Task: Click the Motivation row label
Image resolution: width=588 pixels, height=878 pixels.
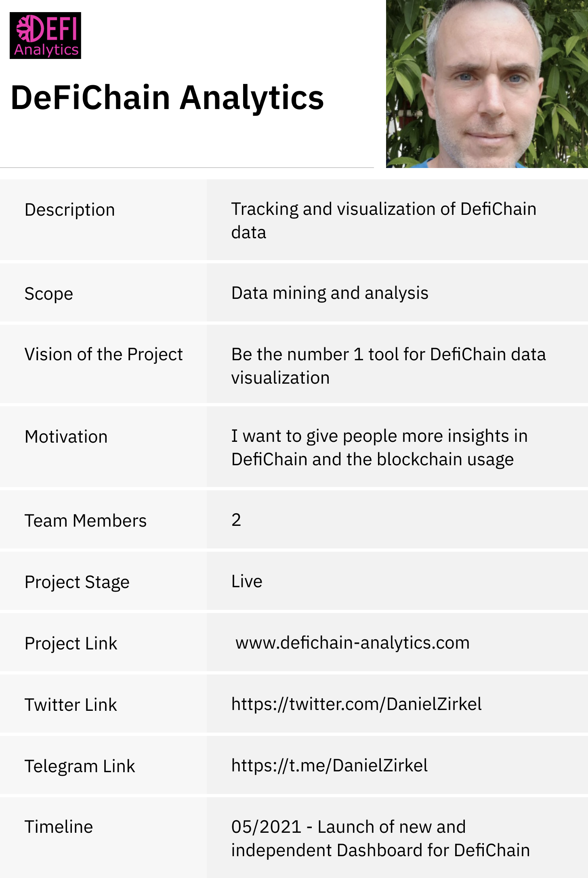Action: (66, 437)
